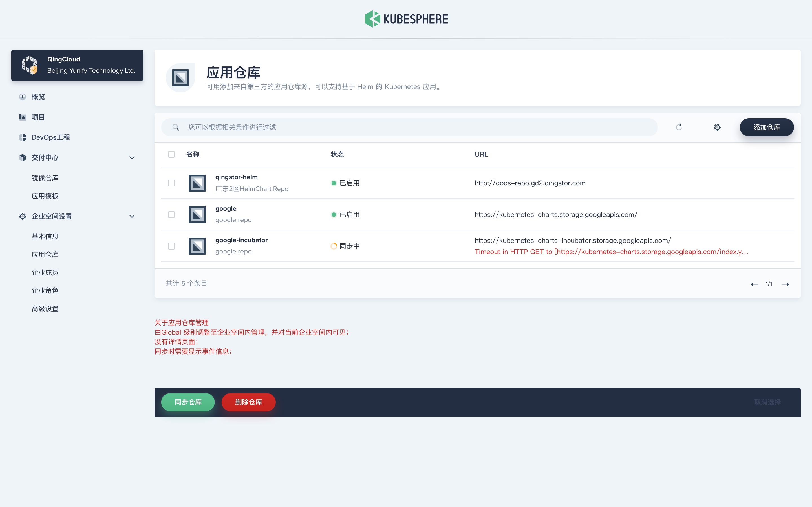Click the search magnifier icon in filter bar
The height and width of the screenshot is (507, 812).
(176, 127)
